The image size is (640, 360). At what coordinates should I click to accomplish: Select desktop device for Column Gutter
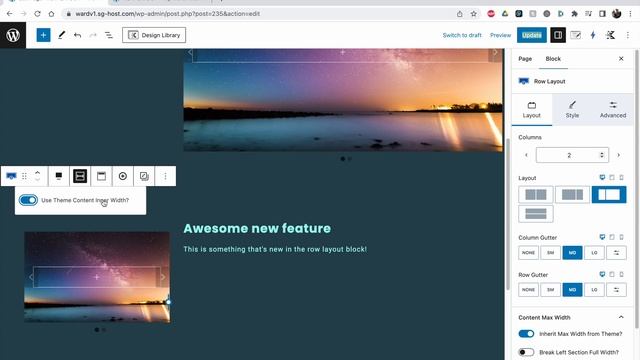(602, 237)
